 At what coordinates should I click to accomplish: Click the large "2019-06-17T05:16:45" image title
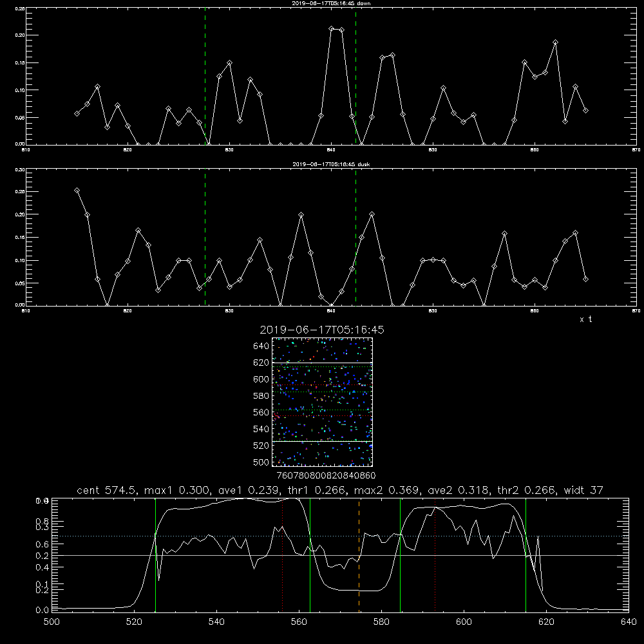322,330
